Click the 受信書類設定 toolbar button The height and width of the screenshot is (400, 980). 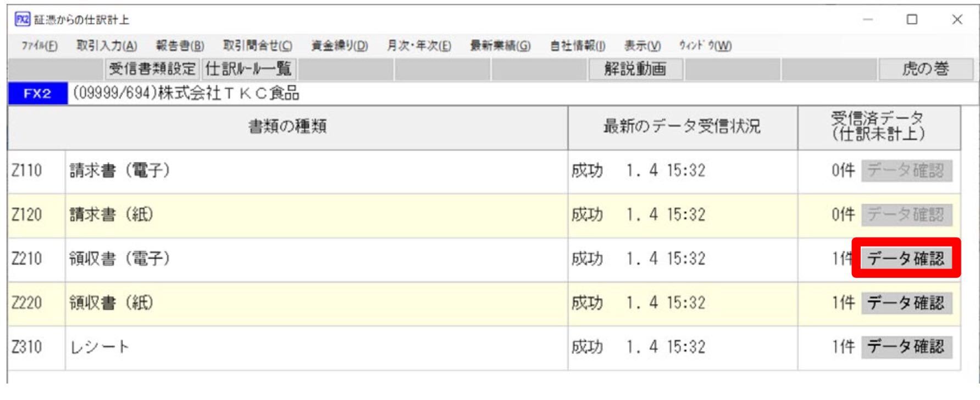pos(152,69)
